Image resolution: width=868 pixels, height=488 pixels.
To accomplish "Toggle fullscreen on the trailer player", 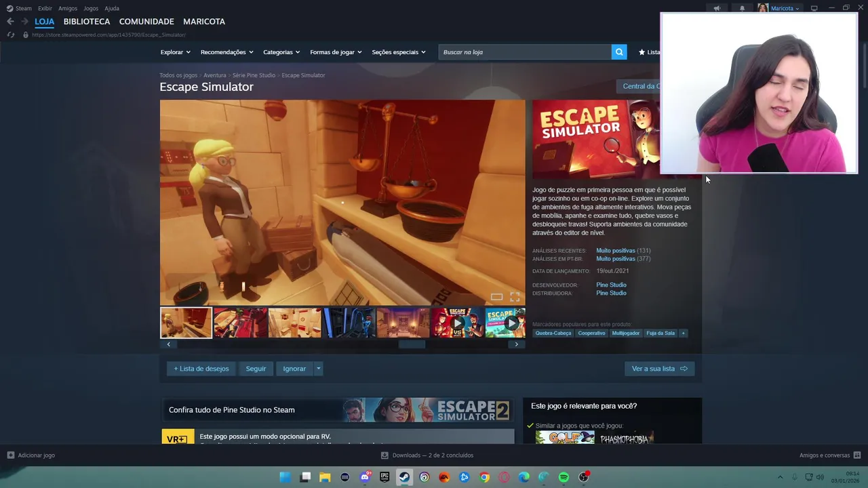I will (x=515, y=297).
